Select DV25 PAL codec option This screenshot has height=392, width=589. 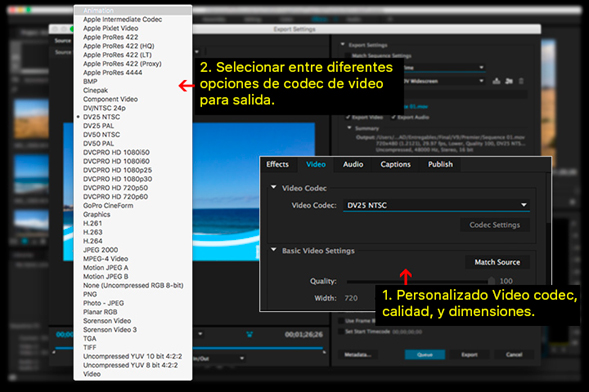(133, 125)
